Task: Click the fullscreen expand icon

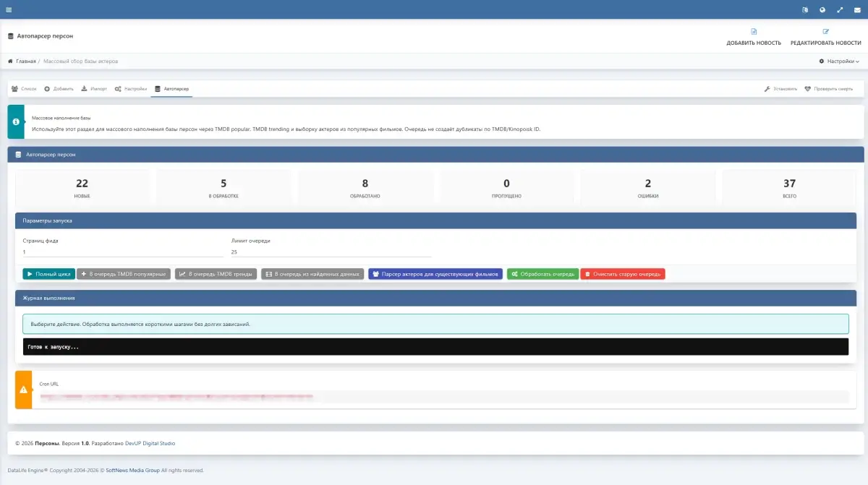Action: coord(840,9)
